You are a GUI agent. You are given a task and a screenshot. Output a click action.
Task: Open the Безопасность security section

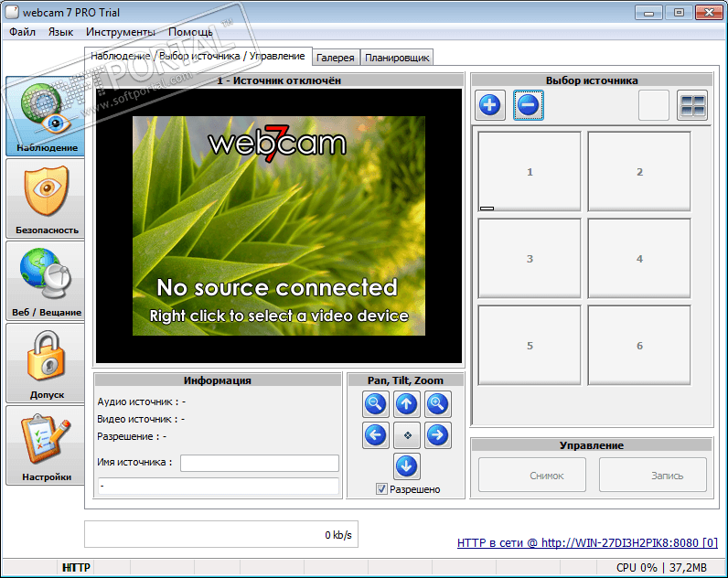pyautogui.click(x=46, y=198)
